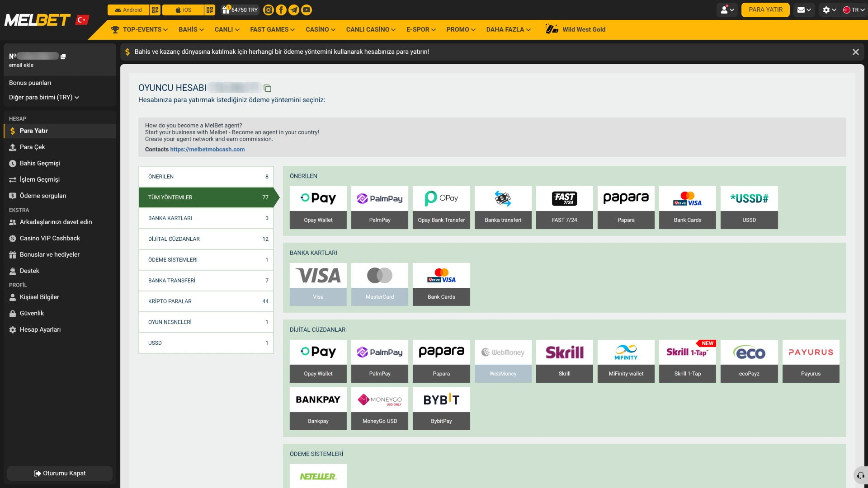The width and height of the screenshot is (868, 488).
Task: Click Oturumu Kapat to log out
Action: [60, 474]
